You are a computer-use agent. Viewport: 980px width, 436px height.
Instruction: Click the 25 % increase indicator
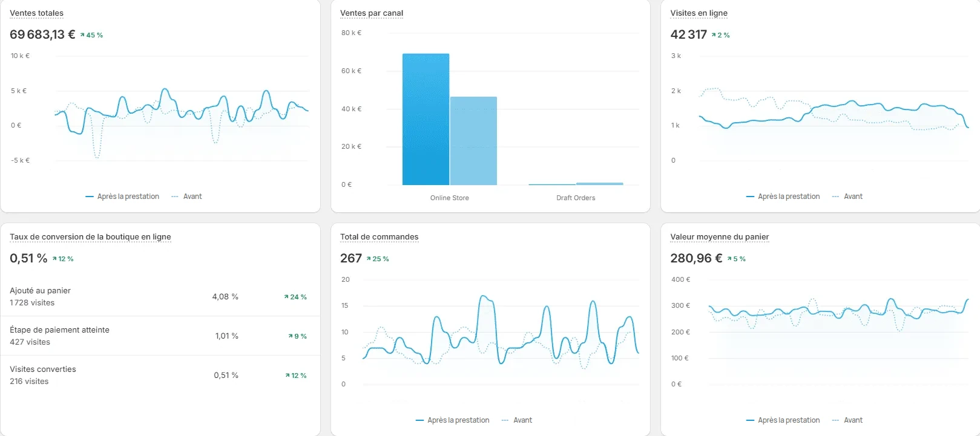coord(378,259)
